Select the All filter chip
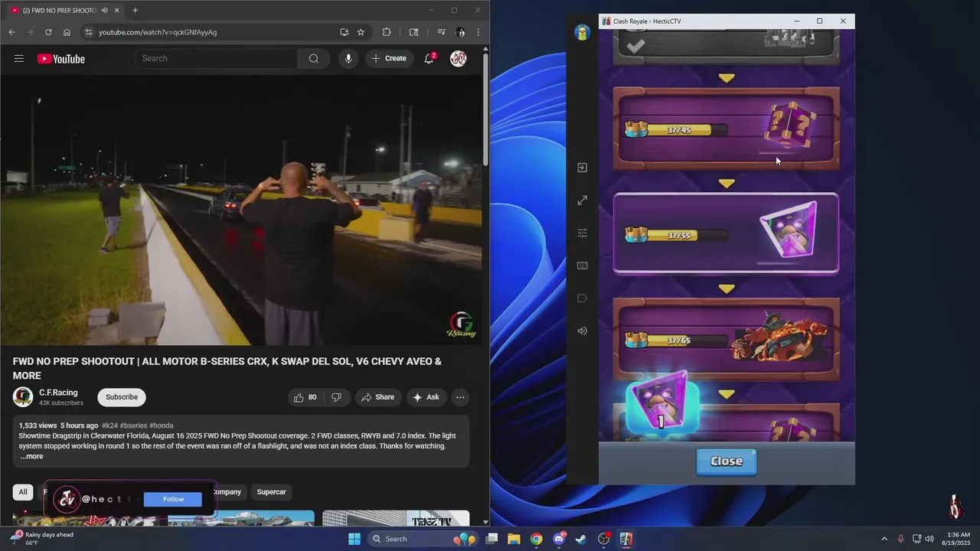 tap(23, 492)
